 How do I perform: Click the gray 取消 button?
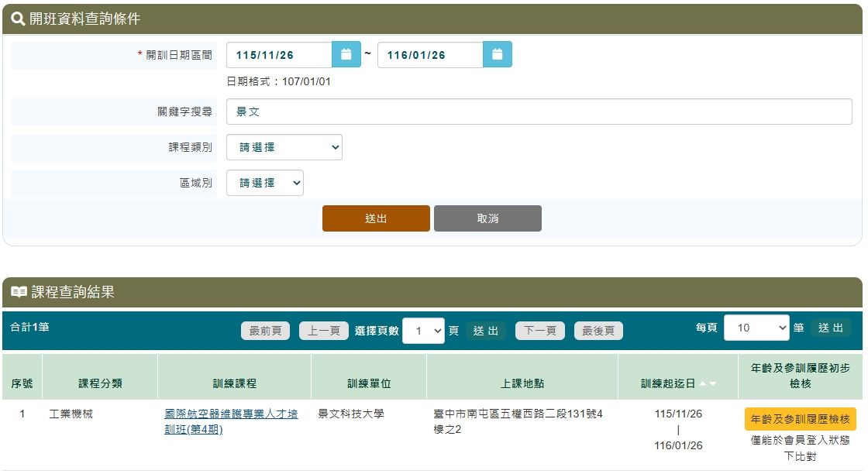click(x=487, y=218)
